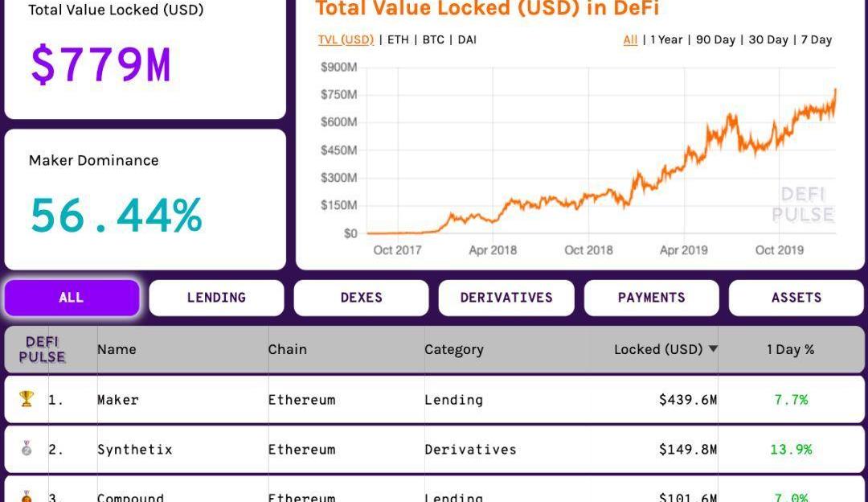
Task: Switch to the LENDING tab
Action: (x=216, y=298)
